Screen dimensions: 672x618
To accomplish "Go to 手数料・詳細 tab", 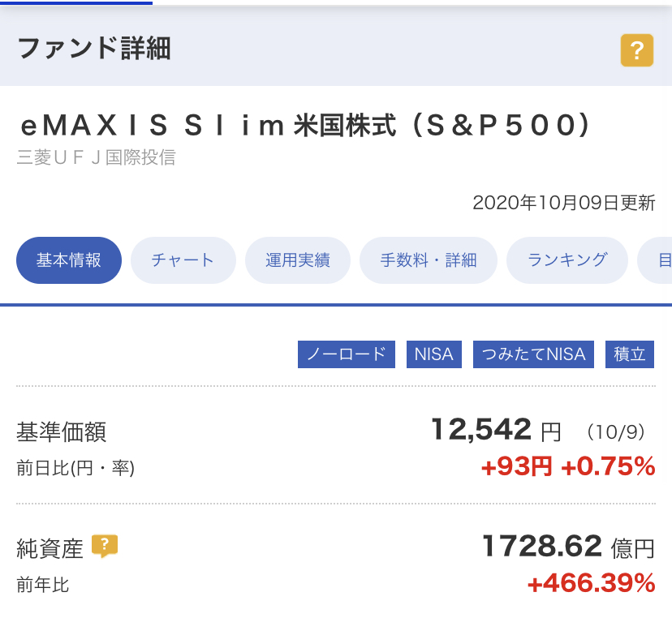I will tap(429, 260).
